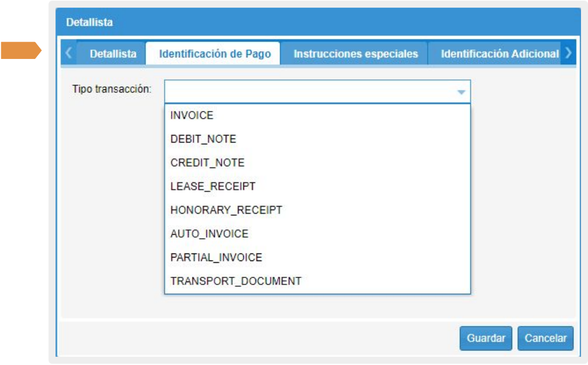Pick CREDIT_NOTE as the transaction type
588x365 pixels.
[x=207, y=163]
